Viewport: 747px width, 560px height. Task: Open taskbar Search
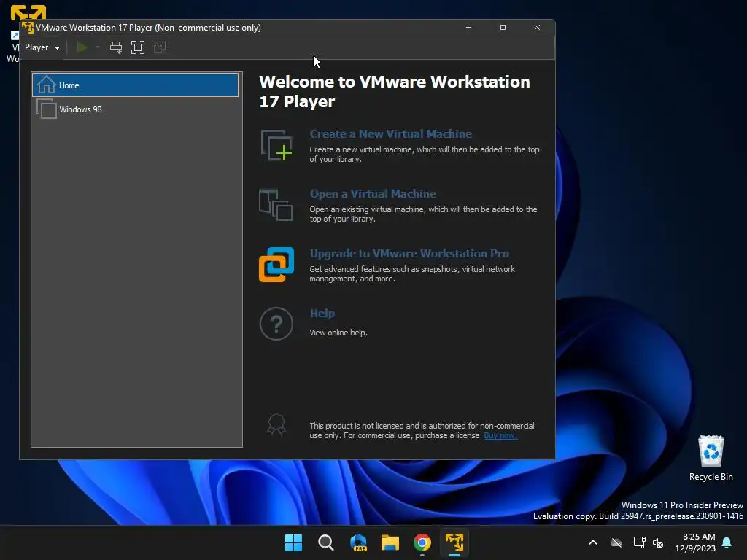tap(326, 542)
